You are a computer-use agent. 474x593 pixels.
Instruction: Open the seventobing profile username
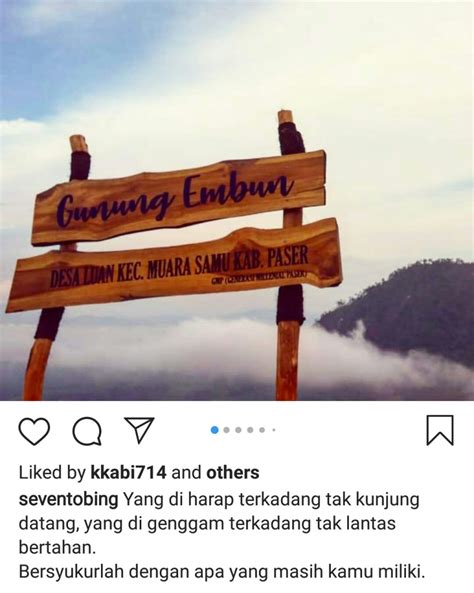(x=68, y=500)
